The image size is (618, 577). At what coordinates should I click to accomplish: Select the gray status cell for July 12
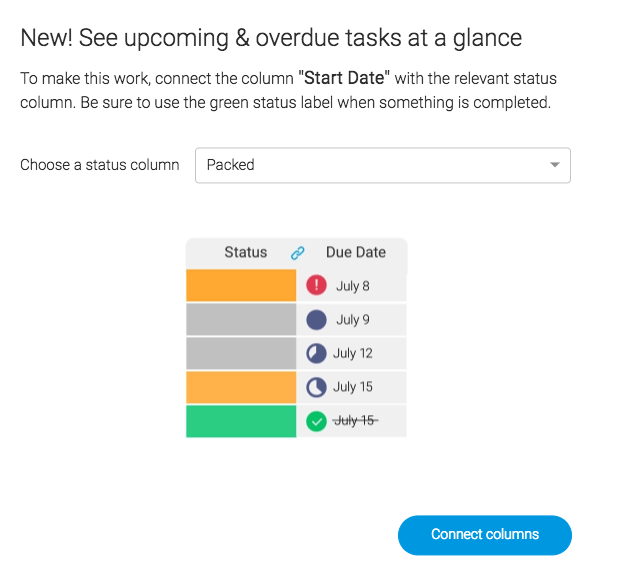tap(241, 353)
